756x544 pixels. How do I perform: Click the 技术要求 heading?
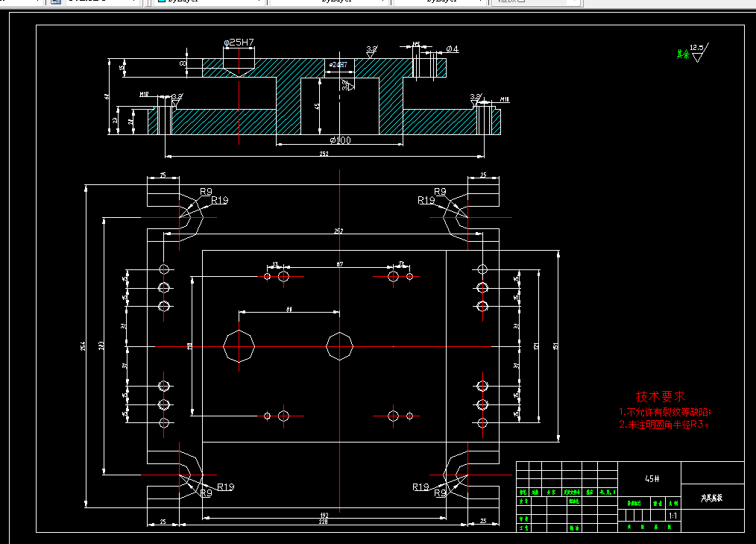[x=661, y=397]
